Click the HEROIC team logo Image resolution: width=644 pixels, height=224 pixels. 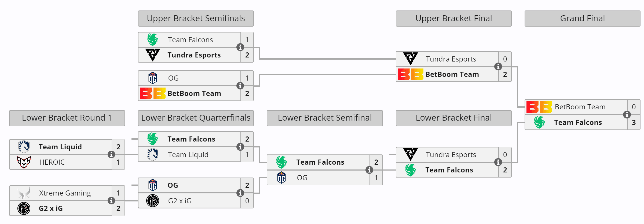pos(24,162)
